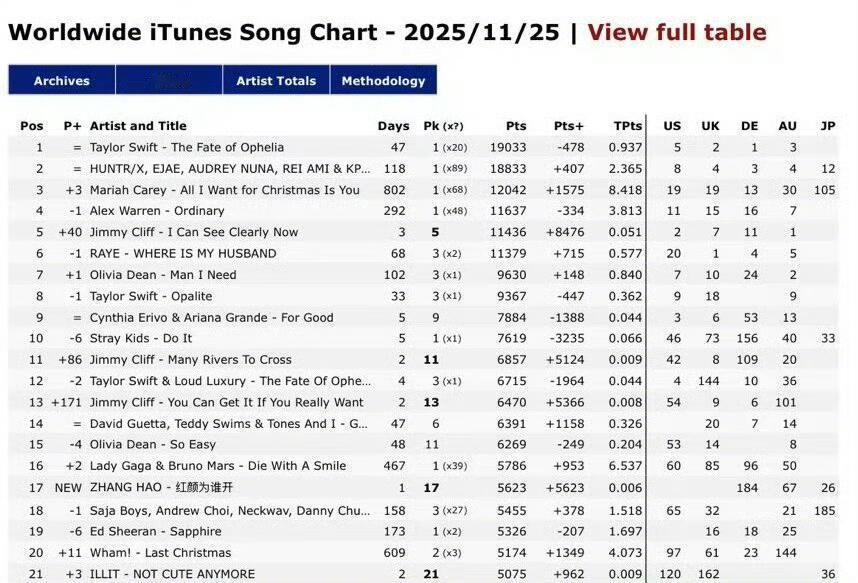858x583 pixels.
Task: Click the Days column header
Action: pos(393,126)
